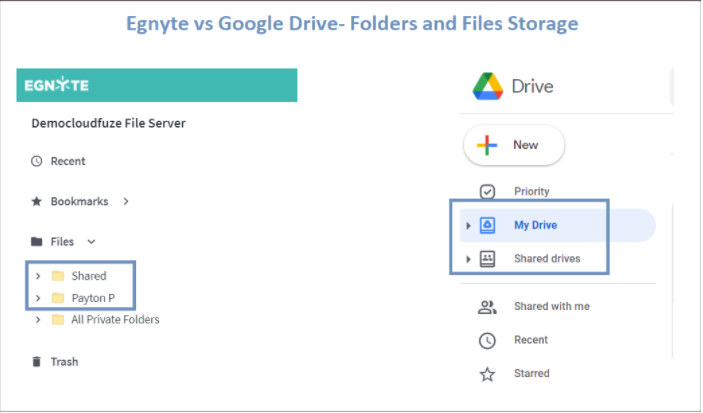The height and width of the screenshot is (413, 703).
Task: Click the Recent clock icon in Egnyte
Action: tap(37, 161)
